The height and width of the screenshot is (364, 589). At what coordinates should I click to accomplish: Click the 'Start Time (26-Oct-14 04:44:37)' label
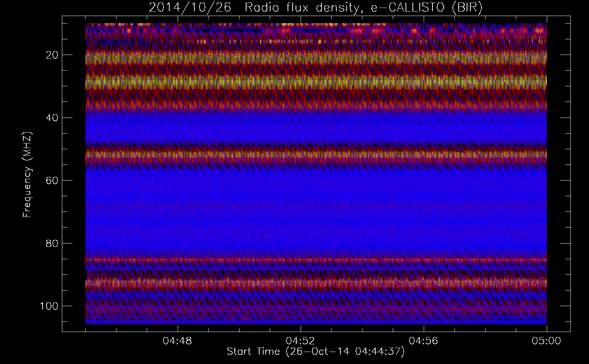(316, 352)
